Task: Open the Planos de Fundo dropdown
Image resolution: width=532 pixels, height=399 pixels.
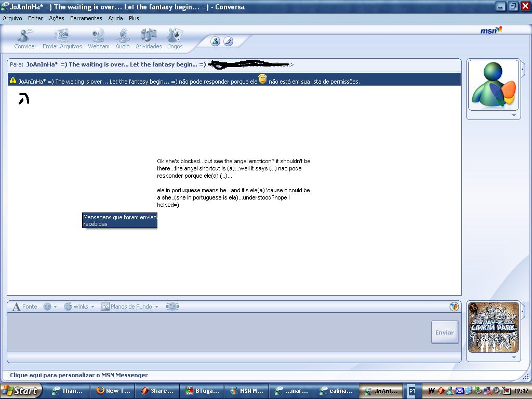Action: point(130,307)
